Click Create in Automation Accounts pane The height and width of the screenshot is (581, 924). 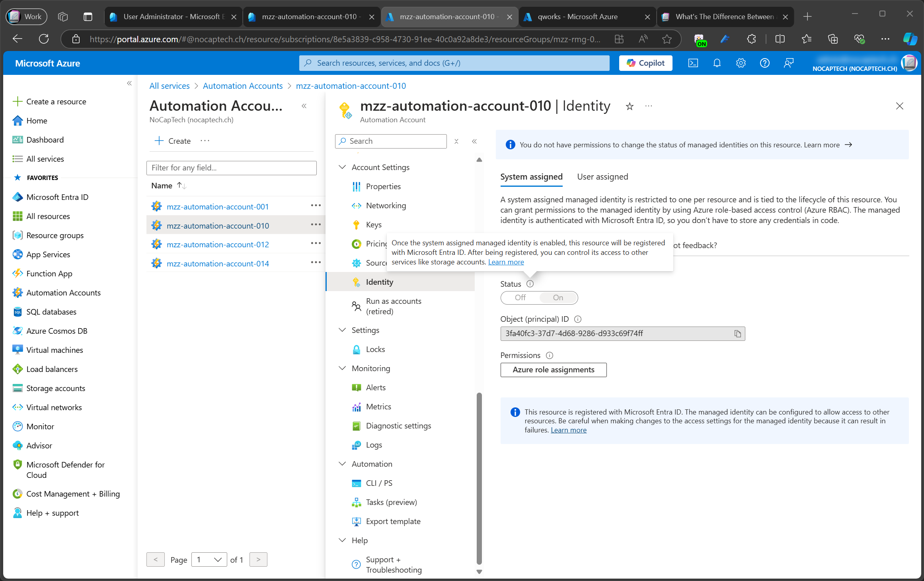tap(172, 141)
